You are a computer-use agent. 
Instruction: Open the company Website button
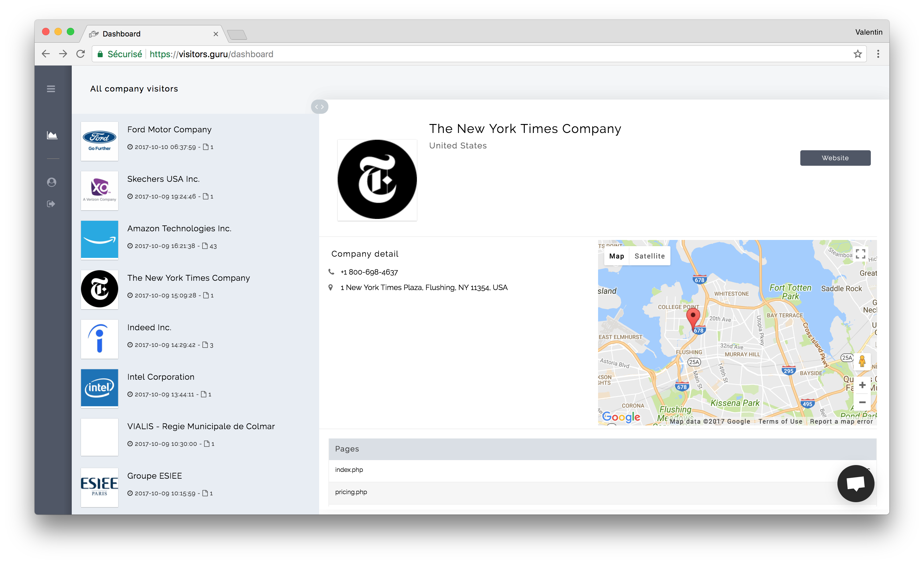[x=835, y=158]
